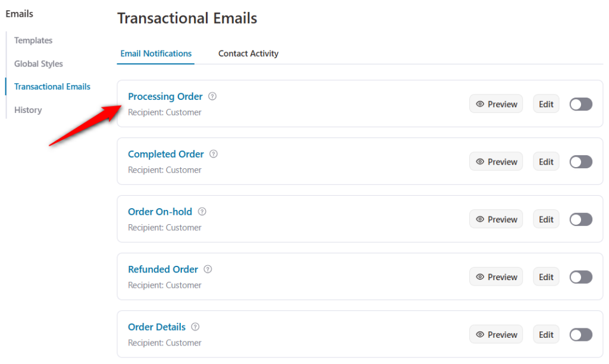Enable the Completed Order email toggle

pos(580,161)
